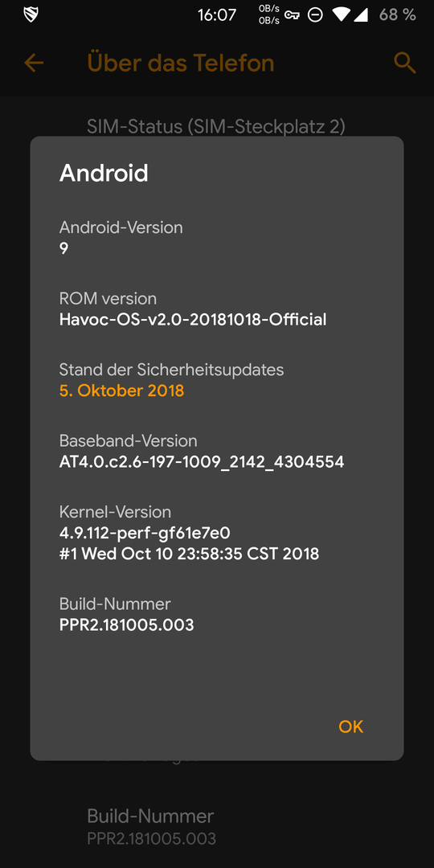
Task: Open SIM-Status (SIM-Steckplatz 2) item
Action: tap(216, 126)
